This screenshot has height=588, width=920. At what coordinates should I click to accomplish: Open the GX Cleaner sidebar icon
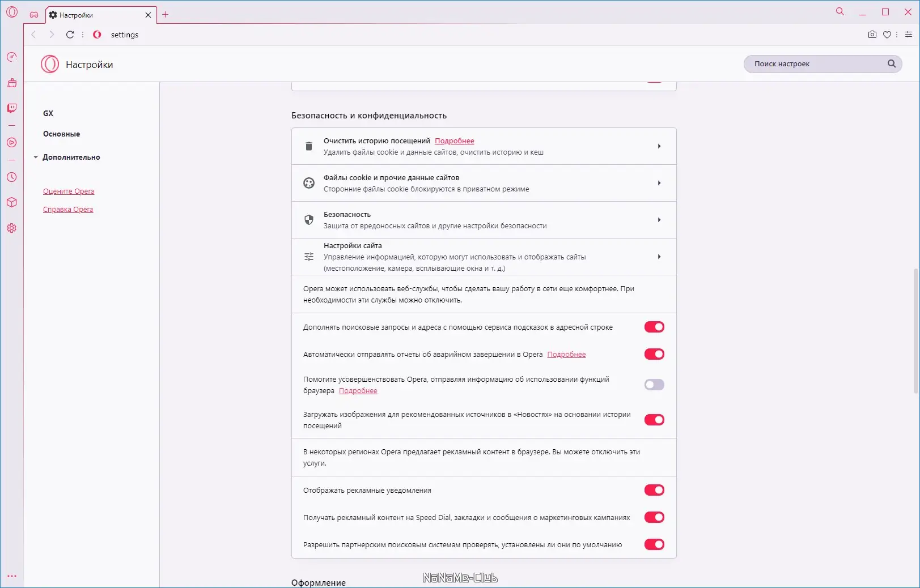click(12, 83)
